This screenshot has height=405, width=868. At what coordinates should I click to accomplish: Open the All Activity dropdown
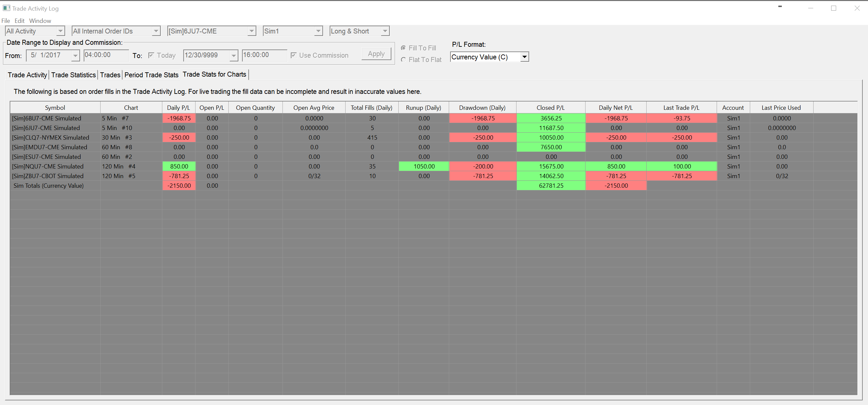point(60,31)
